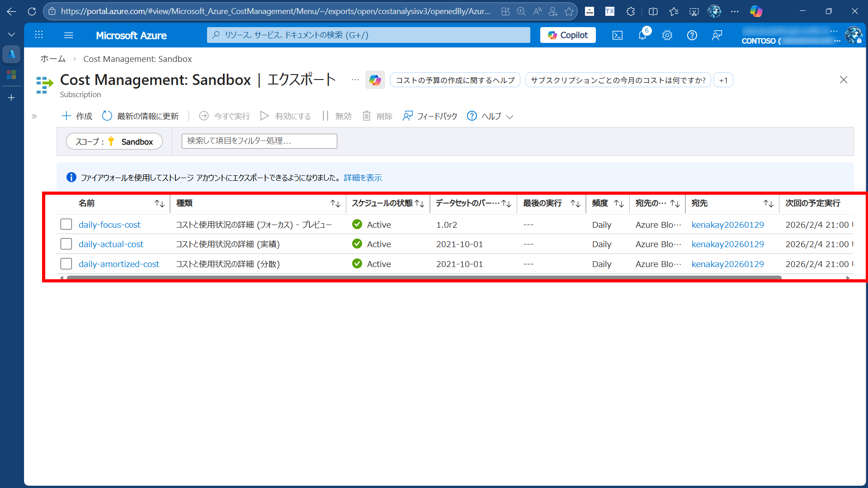Open portal settings gear
868x488 pixels.
coord(667,35)
